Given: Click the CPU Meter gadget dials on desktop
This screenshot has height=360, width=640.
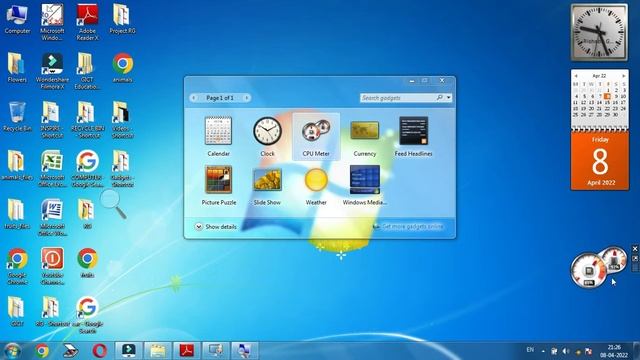Looking at the screenshot, I should pos(598,267).
